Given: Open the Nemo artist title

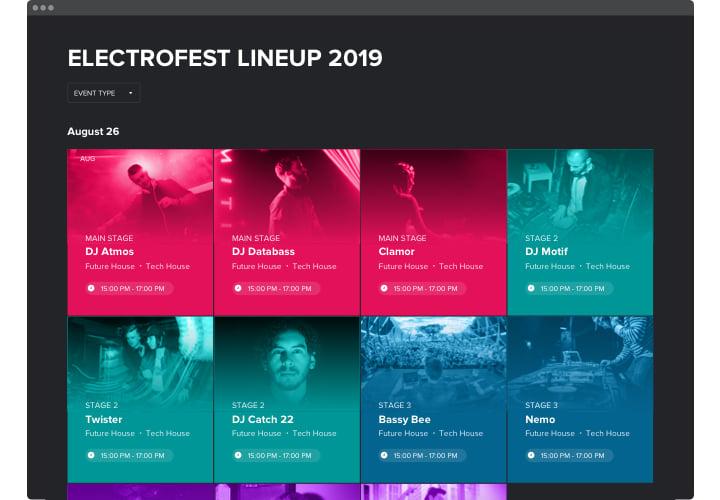Looking at the screenshot, I should [x=540, y=419].
